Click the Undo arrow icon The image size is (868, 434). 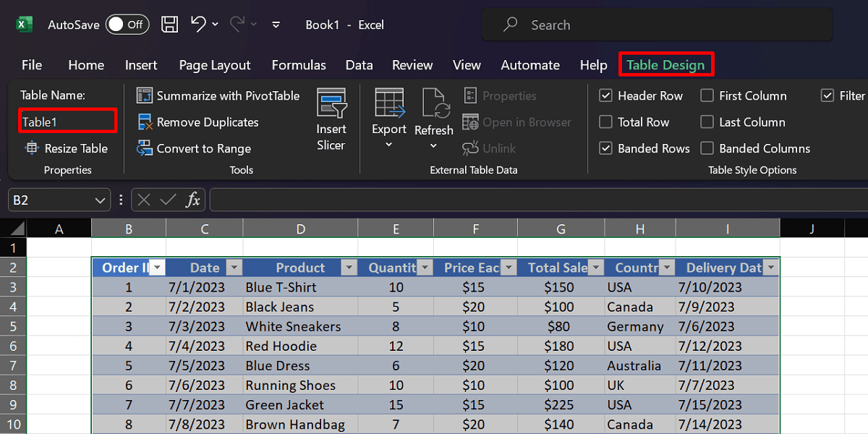[x=199, y=25]
